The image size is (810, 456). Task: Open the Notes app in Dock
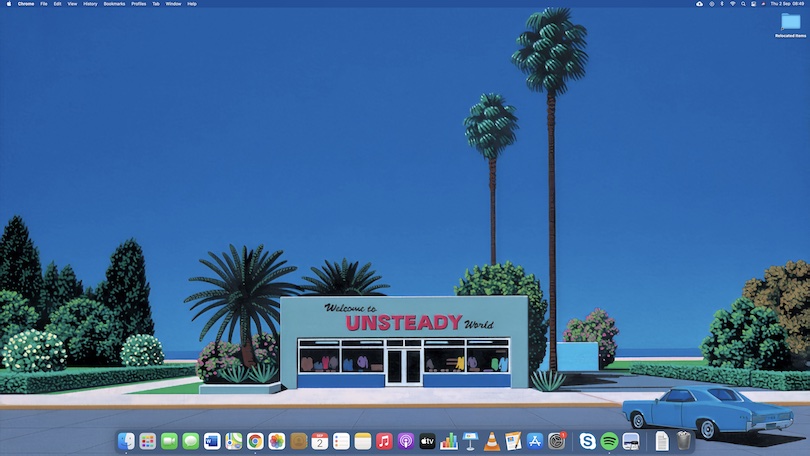click(363, 442)
